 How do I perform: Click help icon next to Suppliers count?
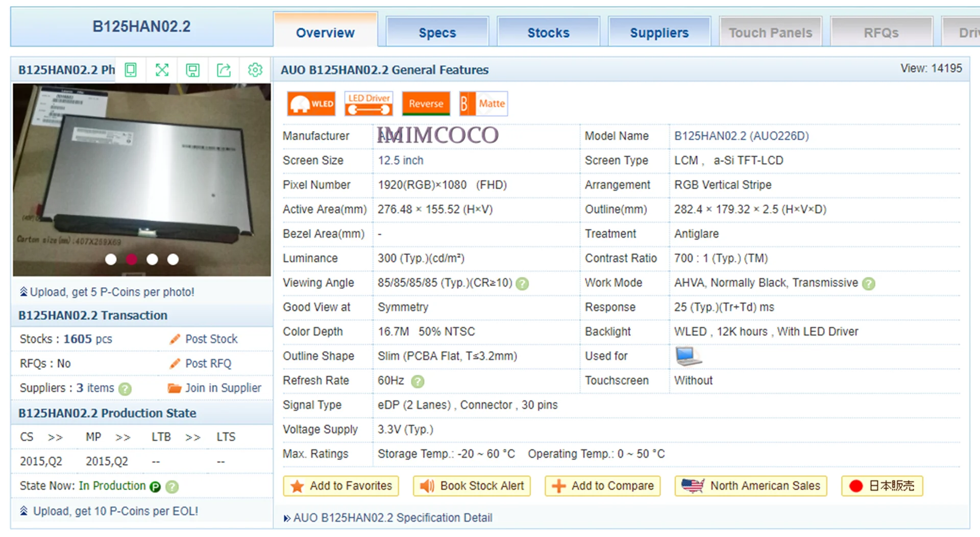coord(125,389)
